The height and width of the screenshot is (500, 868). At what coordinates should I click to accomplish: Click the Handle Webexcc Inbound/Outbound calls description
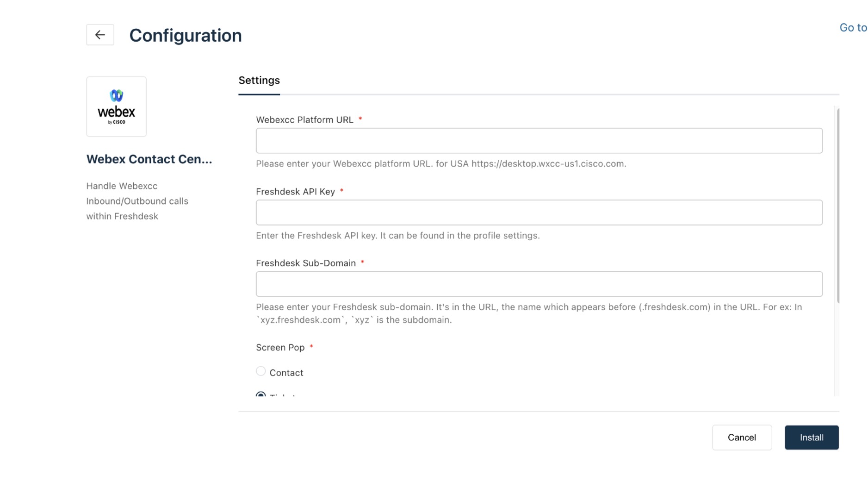(x=137, y=201)
